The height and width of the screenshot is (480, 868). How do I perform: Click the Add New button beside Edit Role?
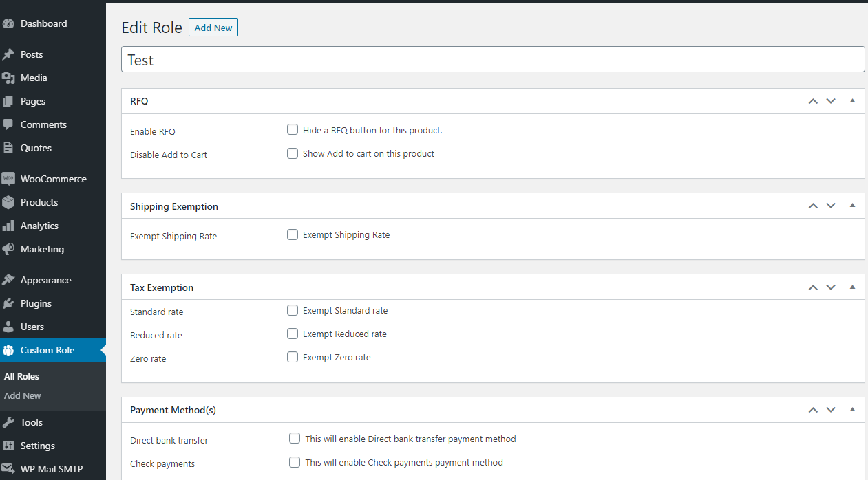[x=213, y=28]
